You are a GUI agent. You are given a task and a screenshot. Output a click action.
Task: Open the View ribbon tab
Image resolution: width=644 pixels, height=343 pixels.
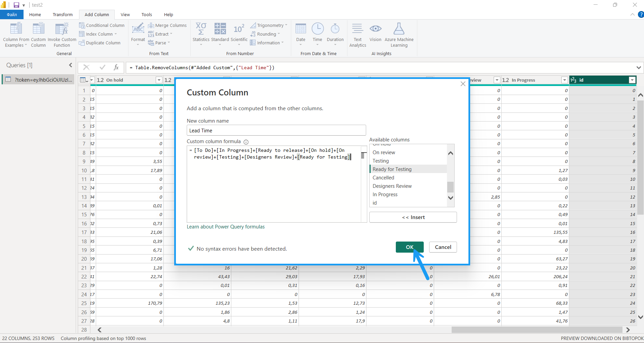(125, 14)
